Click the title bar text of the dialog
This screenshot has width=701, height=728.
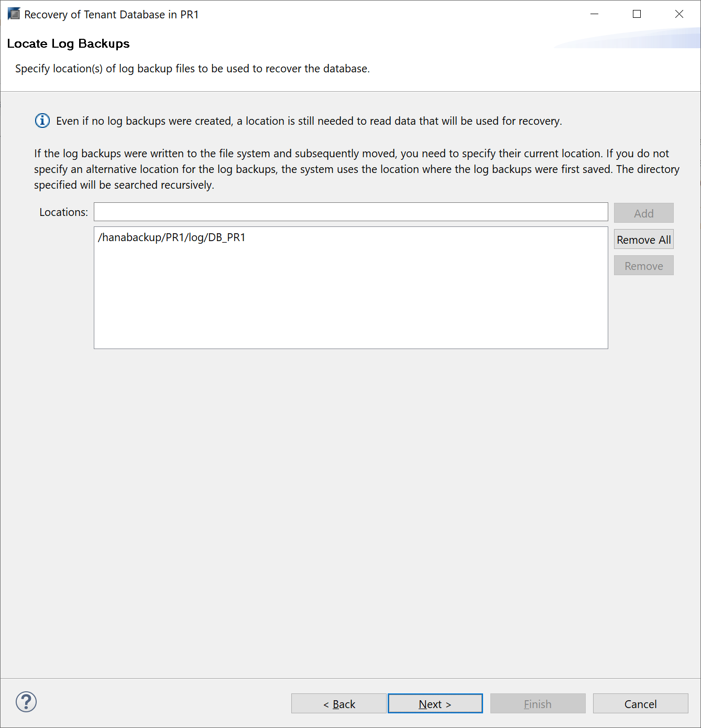pyautogui.click(x=112, y=15)
